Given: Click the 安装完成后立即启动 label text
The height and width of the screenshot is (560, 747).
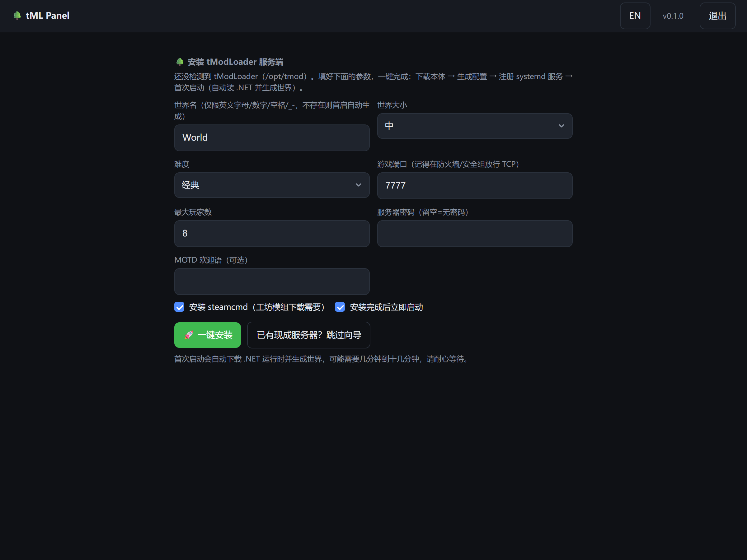Looking at the screenshot, I should pos(386,307).
